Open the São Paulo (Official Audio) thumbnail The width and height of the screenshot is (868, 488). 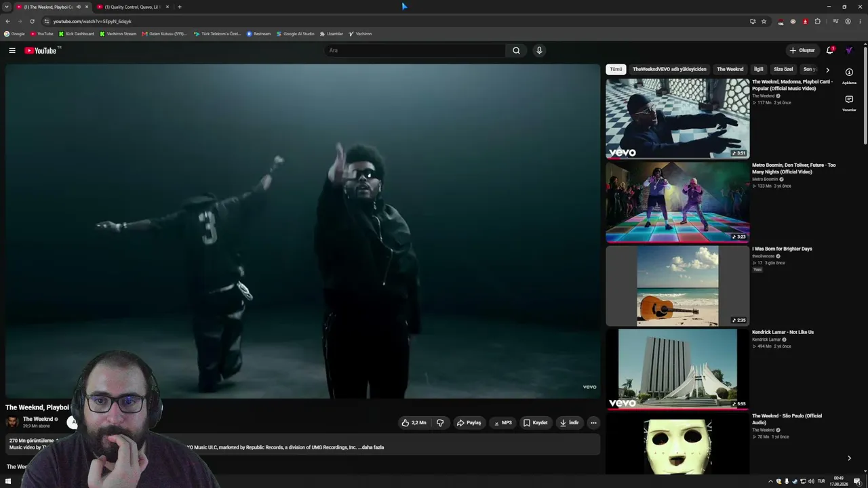click(x=677, y=444)
